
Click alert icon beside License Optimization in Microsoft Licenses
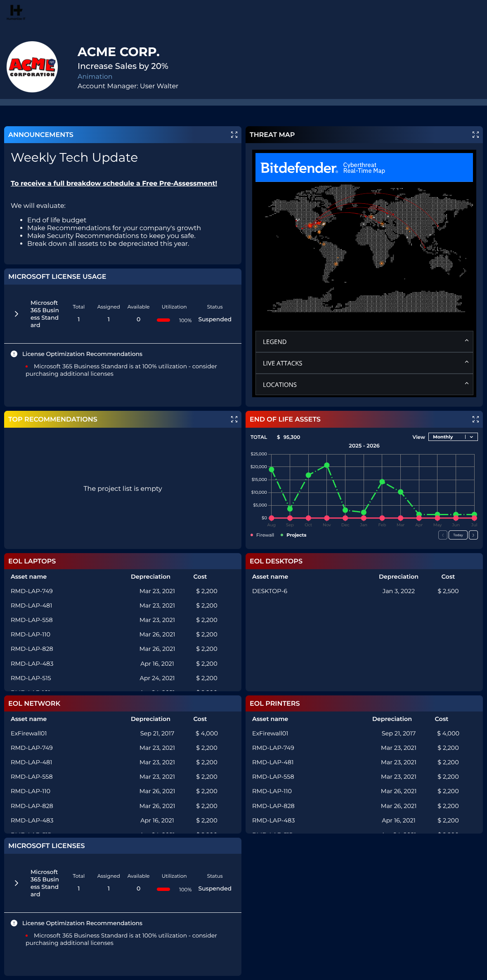click(x=14, y=923)
